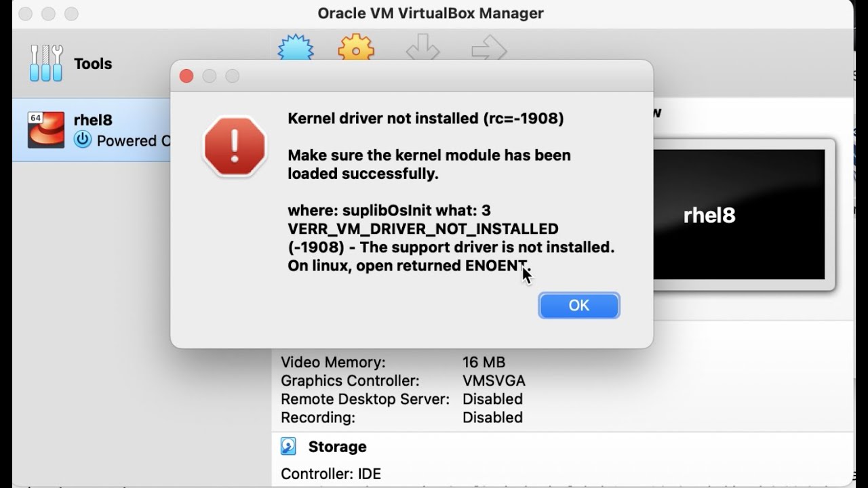Image resolution: width=868 pixels, height=488 pixels.
Task: Close the error dialog with red button
Action: coord(186,77)
